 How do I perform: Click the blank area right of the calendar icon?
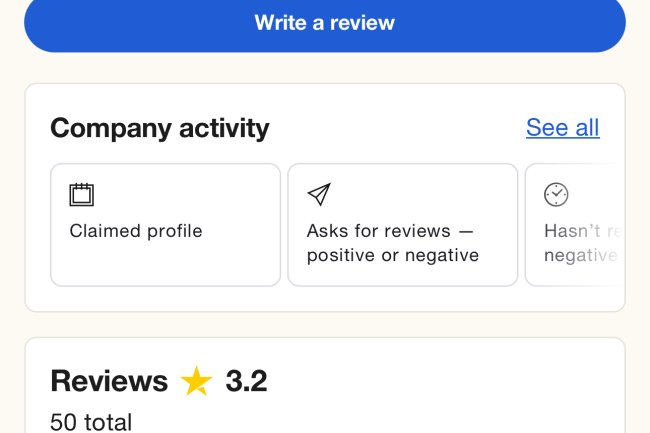coord(180,194)
